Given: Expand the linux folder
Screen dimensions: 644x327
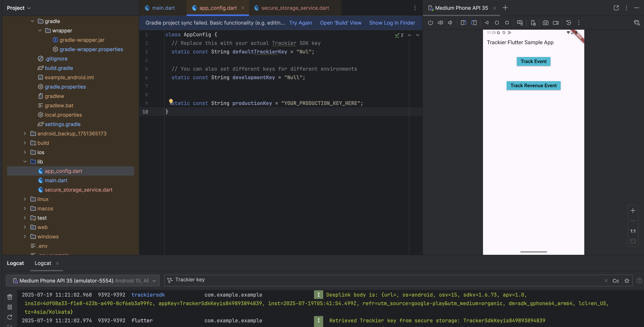Looking at the screenshot, I should (x=25, y=199).
